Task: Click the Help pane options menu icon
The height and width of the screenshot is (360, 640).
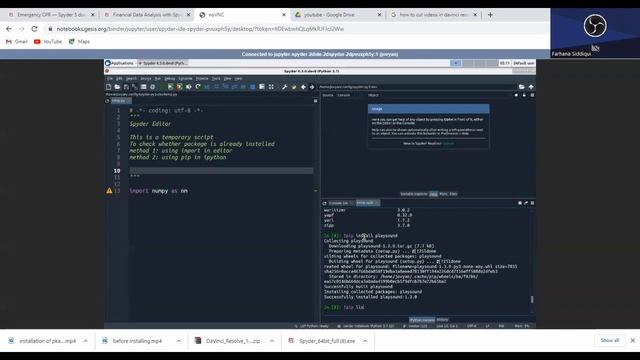Action: point(532,95)
